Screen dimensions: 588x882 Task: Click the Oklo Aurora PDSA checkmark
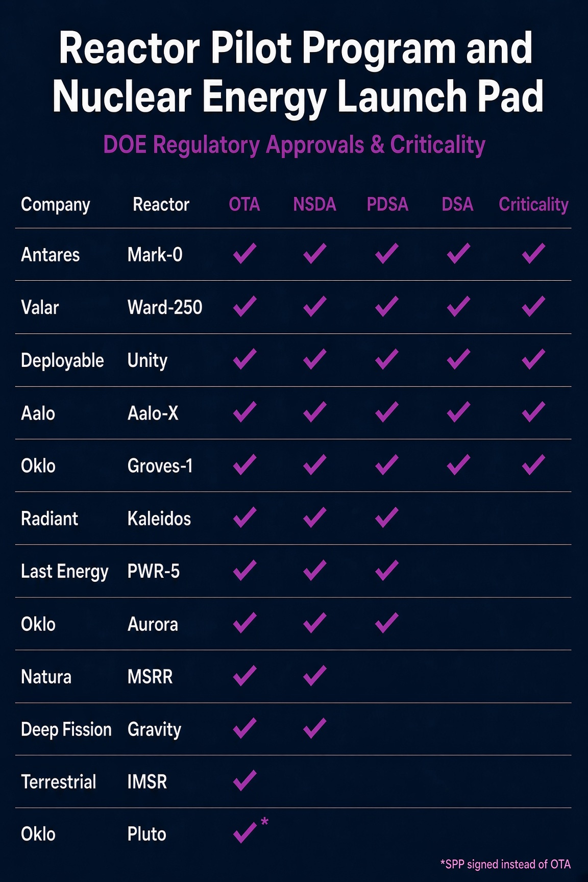pyautogui.click(x=386, y=623)
